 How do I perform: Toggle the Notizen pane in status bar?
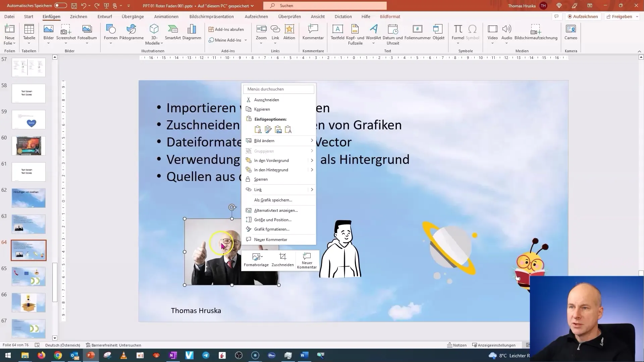click(457, 345)
